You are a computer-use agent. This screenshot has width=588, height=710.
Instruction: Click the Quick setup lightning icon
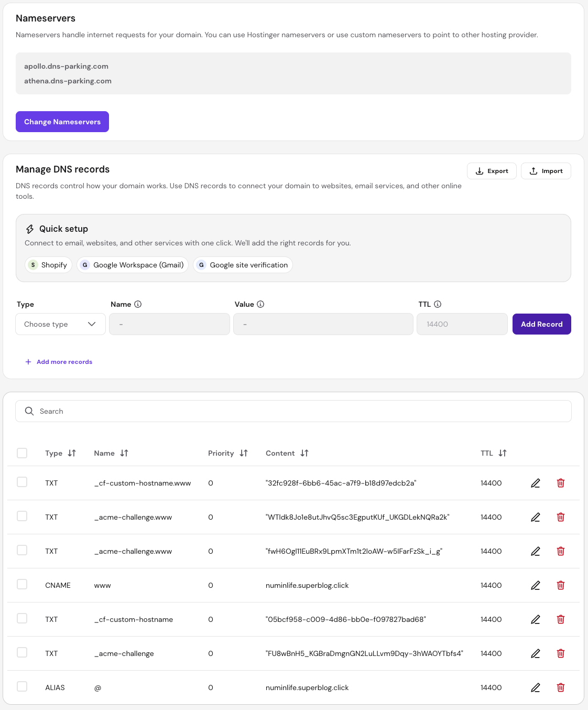click(x=30, y=229)
